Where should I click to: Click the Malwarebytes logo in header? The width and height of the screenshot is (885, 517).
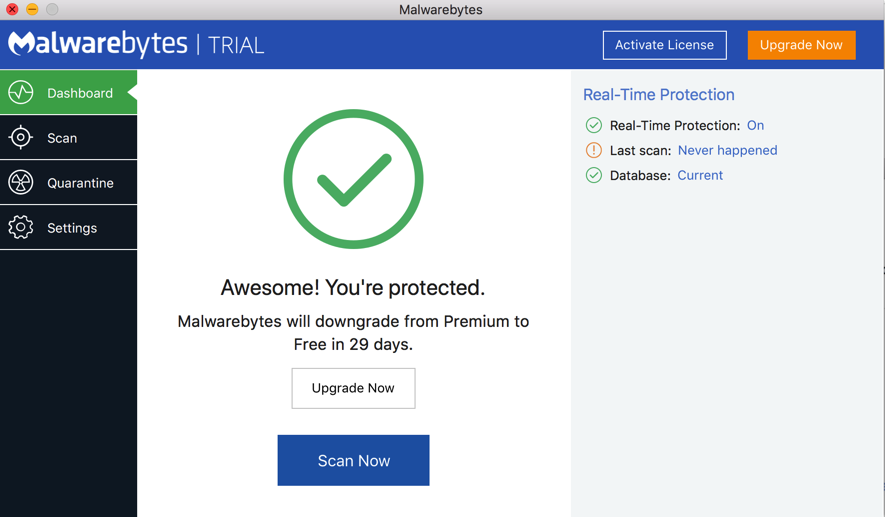[98, 44]
